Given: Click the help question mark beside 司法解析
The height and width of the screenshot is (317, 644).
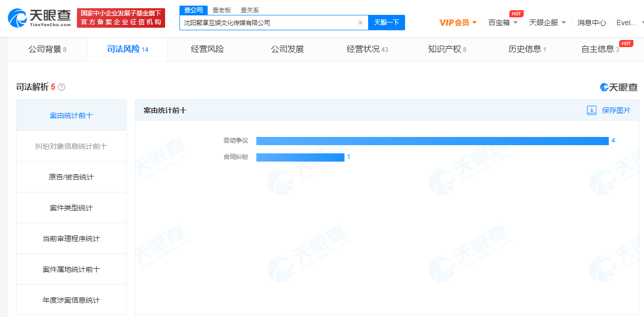Looking at the screenshot, I should point(62,87).
